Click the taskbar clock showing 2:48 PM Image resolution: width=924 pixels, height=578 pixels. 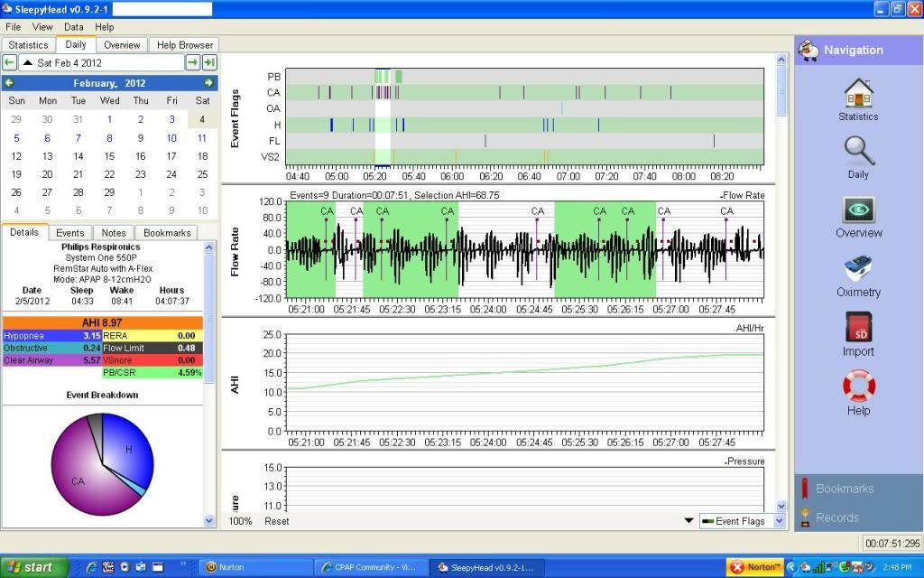pyautogui.click(x=898, y=567)
